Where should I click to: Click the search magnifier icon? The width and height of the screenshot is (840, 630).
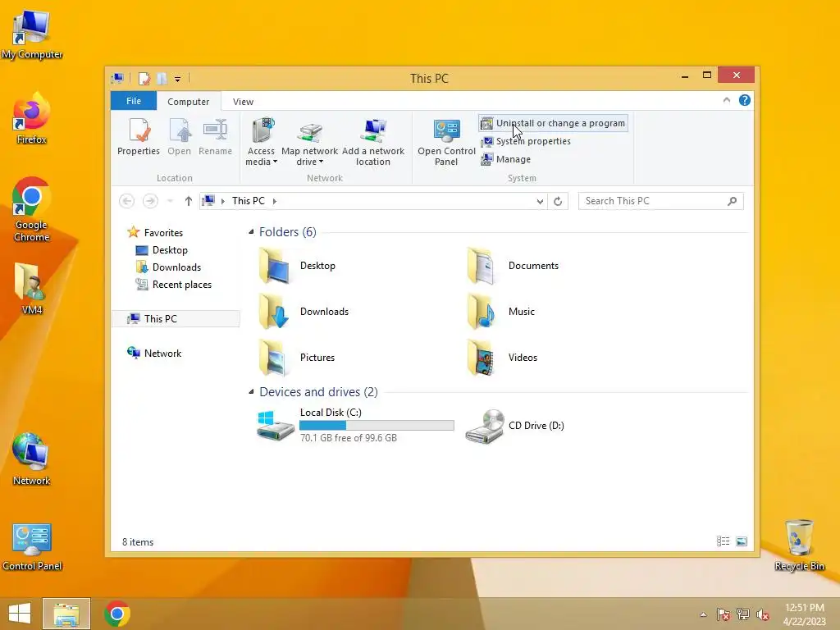733,201
